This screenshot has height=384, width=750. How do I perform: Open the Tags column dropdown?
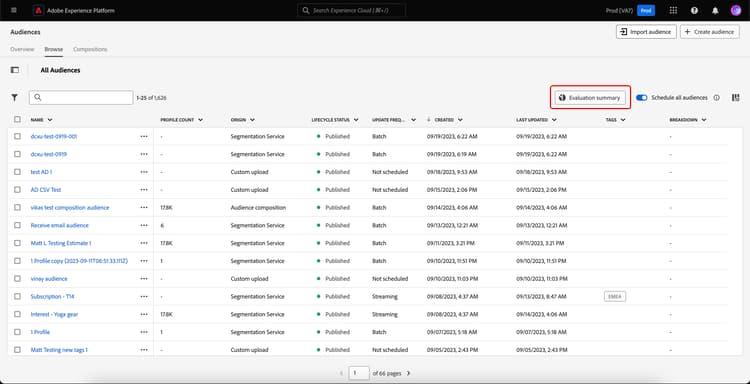coord(623,120)
